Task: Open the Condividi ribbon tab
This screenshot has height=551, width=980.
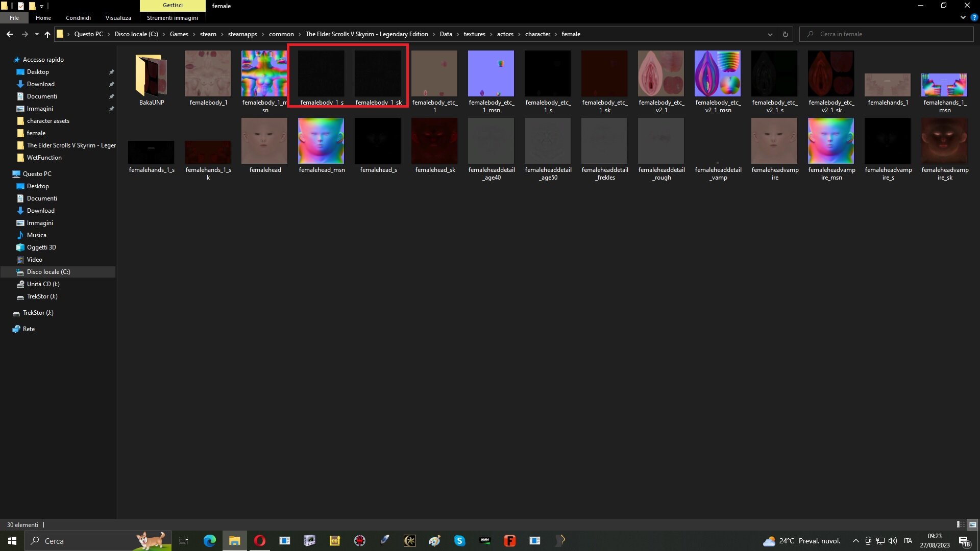Action: pyautogui.click(x=78, y=18)
